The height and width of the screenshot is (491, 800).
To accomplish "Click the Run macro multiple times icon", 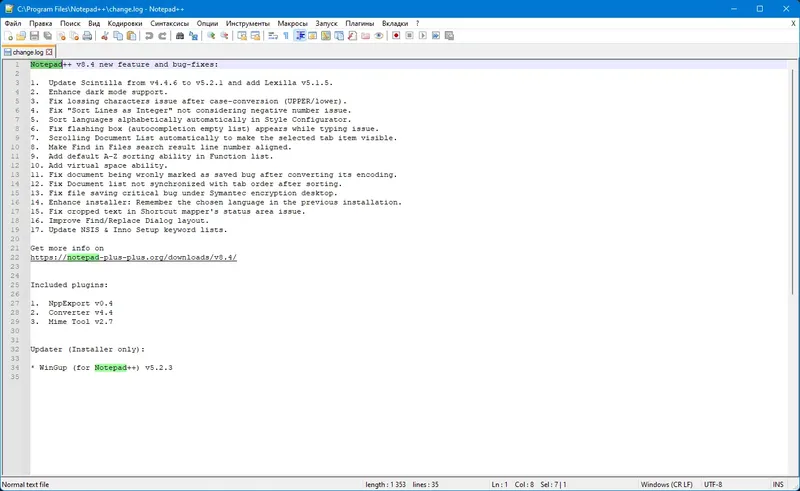I will click(436, 36).
